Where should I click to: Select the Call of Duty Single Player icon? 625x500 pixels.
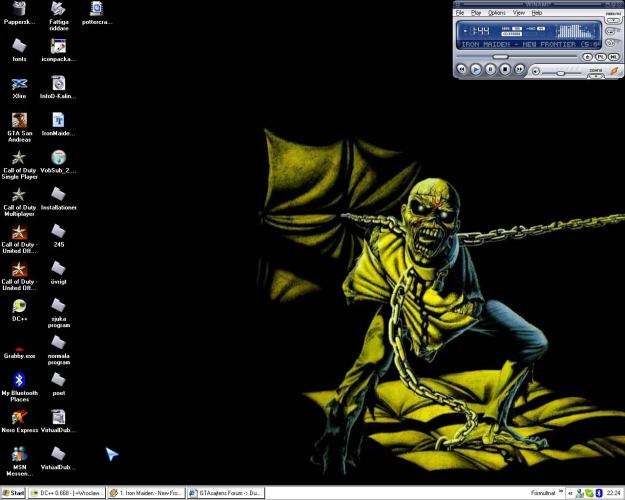click(x=19, y=162)
